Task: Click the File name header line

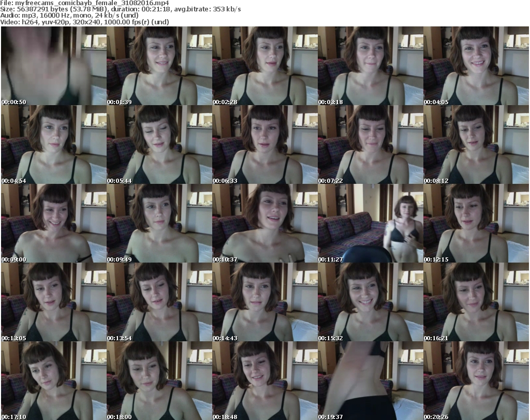Action: pyautogui.click(x=84, y=3)
